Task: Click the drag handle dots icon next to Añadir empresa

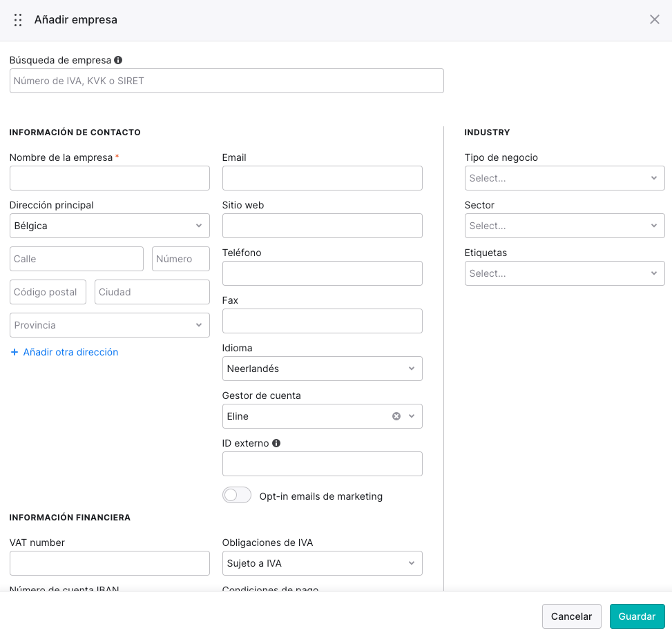Action: (x=17, y=20)
